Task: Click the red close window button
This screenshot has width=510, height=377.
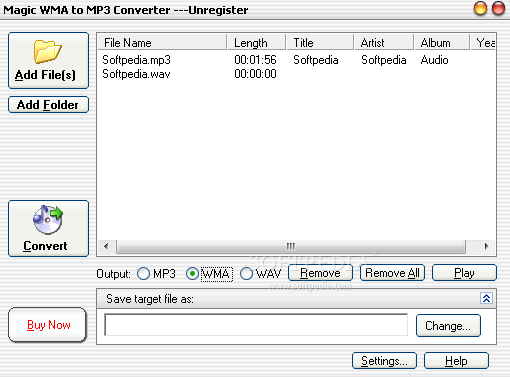Action: (x=498, y=8)
